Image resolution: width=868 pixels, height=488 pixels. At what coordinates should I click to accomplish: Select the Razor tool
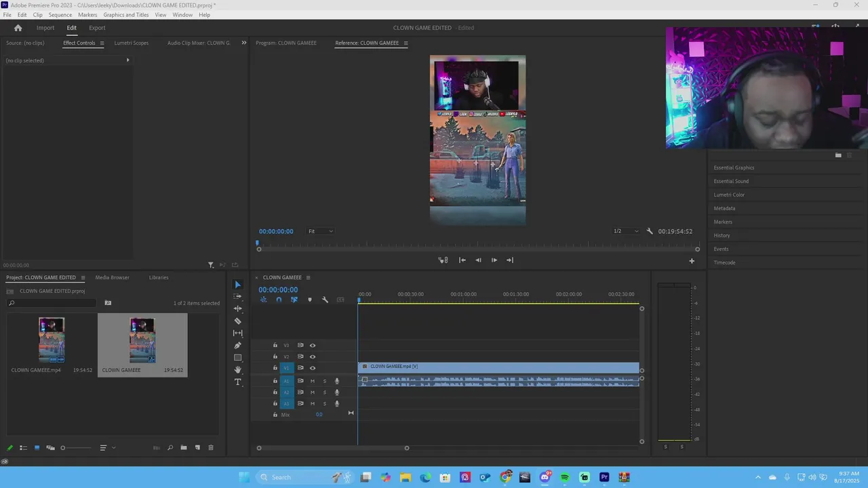pos(238,321)
